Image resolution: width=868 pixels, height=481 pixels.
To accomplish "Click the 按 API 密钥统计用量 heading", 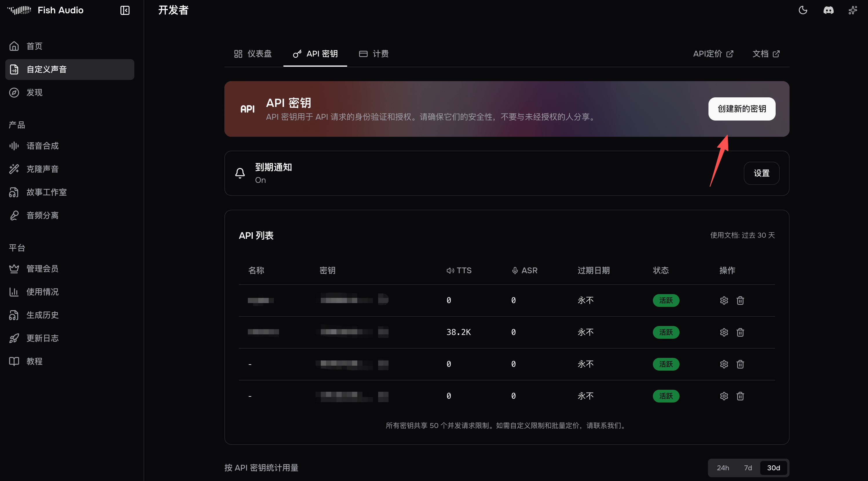I will tap(261, 468).
